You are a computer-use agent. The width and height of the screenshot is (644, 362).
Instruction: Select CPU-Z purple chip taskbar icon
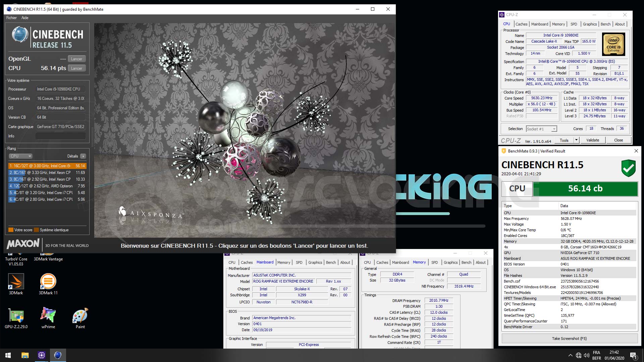[42, 355]
